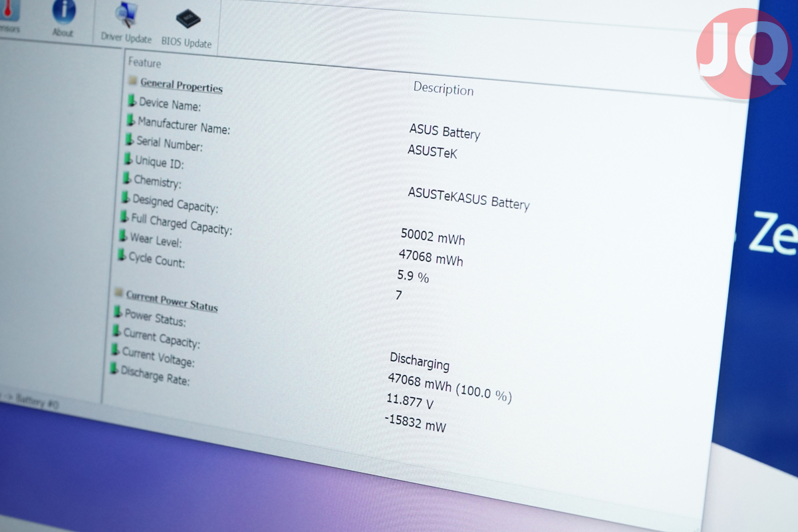The height and width of the screenshot is (532, 798).
Task: Click the Feature column header
Action: coord(144,63)
